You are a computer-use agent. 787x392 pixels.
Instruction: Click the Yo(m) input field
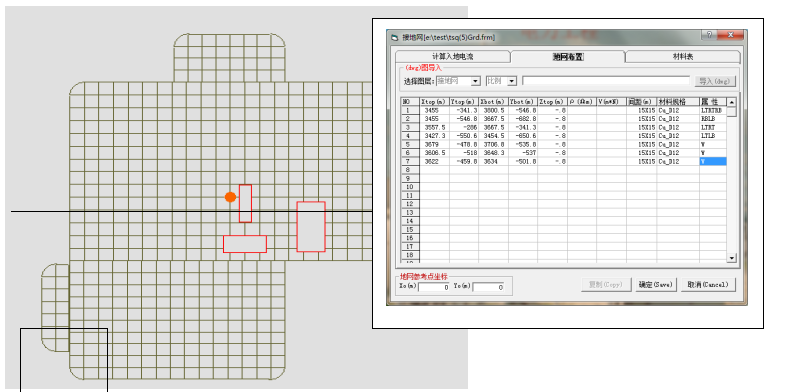click(x=488, y=288)
